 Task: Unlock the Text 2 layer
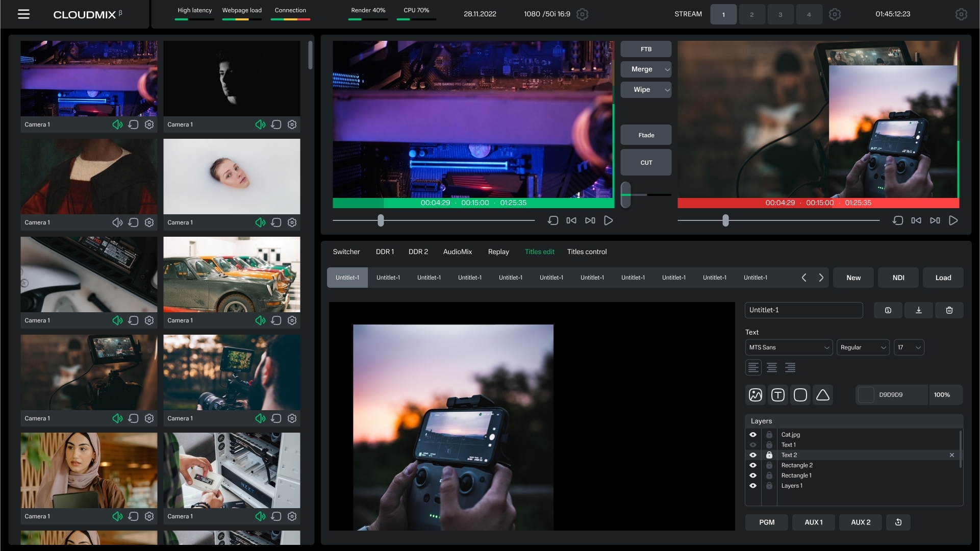(x=769, y=455)
